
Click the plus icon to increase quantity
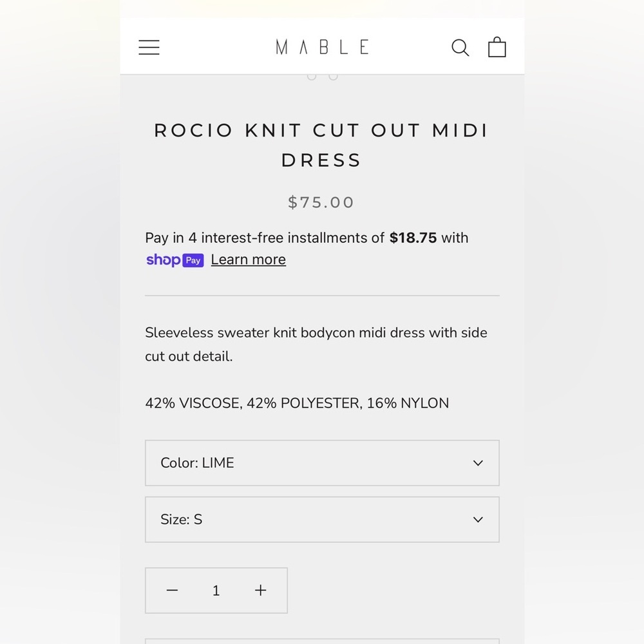(x=260, y=590)
